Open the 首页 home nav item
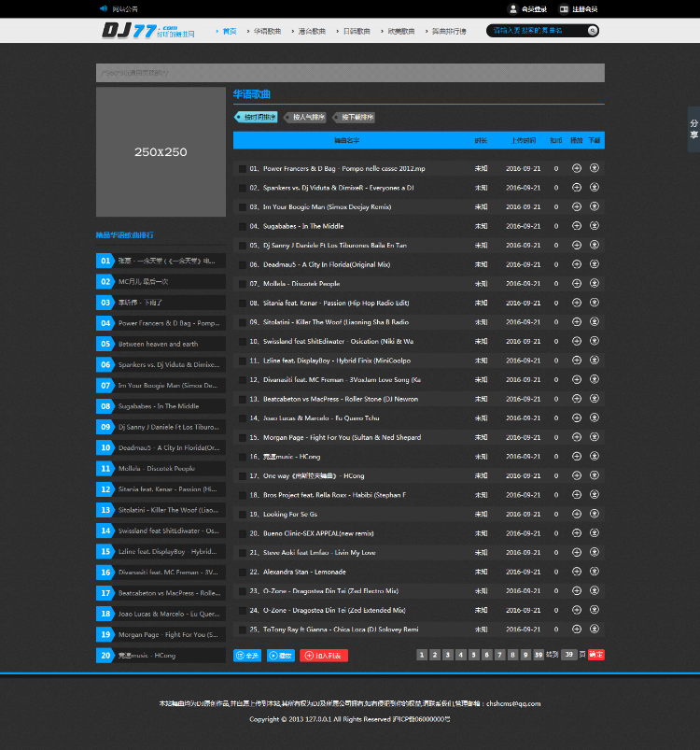The height and width of the screenshot is (750, 700). (x=230, y=31)
